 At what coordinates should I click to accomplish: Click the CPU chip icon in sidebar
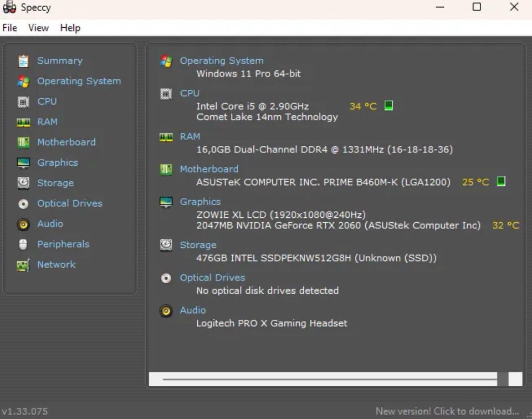23,102
